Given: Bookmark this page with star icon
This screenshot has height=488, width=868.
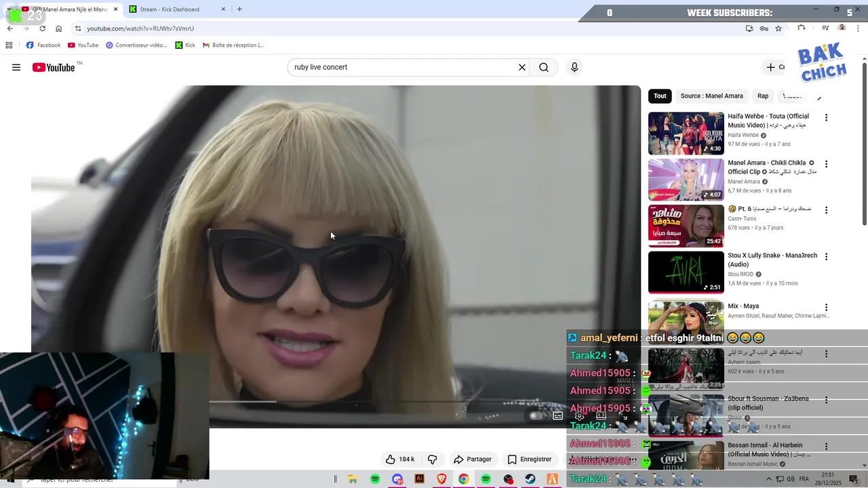Looking at the screenshot, I should point(778,28).
